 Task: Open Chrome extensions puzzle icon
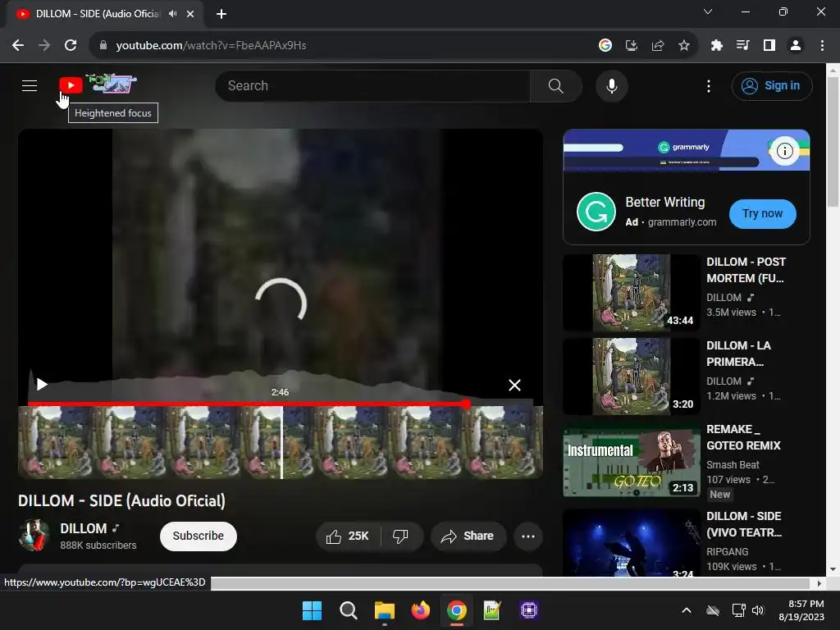pyautogui.click(x=716, y=46)
